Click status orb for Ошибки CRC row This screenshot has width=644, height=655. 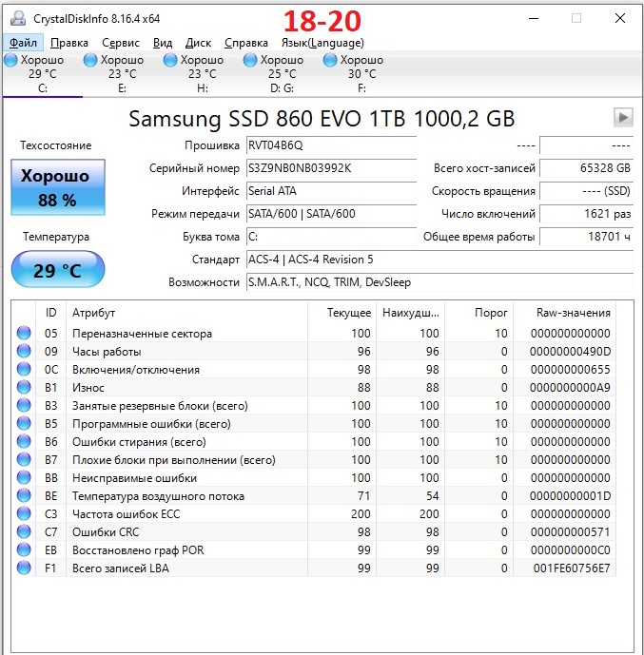(24, 531)
